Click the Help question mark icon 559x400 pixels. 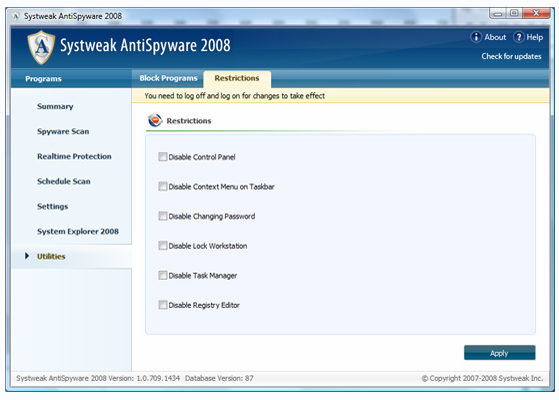tap(519, 37)
